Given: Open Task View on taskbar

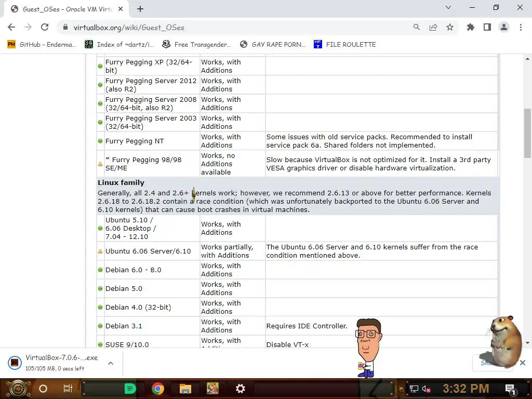Looking at the screenshot, I should tap(68, 389).
